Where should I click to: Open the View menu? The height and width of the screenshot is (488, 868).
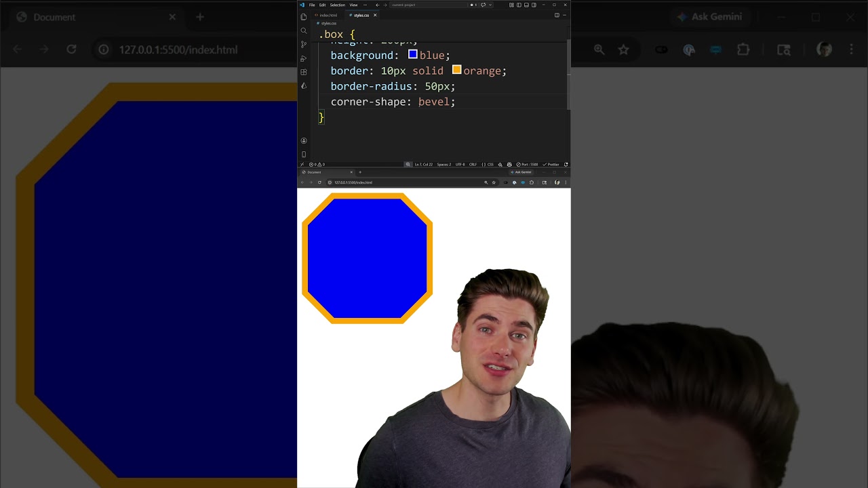point(353,5)
